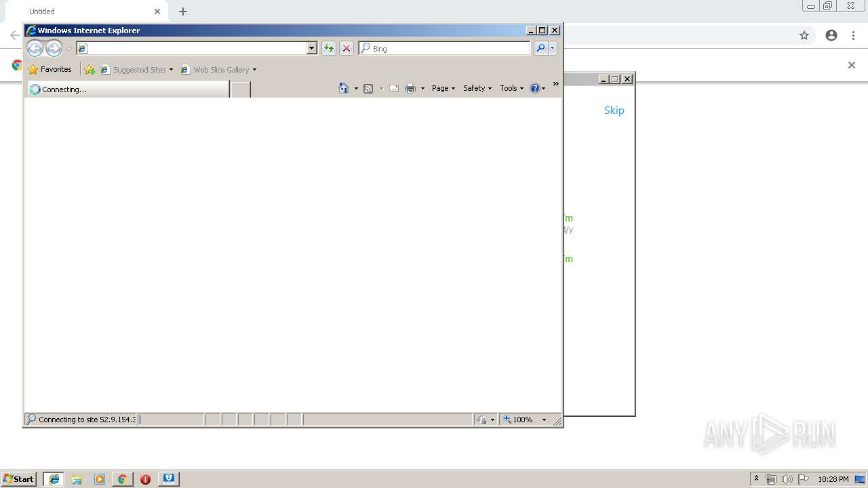The width and height of the screenshot is (868, 488).
Task: Open the Chrome profile avatar icon
Action: pyautogui.click(x=831, y=35)
